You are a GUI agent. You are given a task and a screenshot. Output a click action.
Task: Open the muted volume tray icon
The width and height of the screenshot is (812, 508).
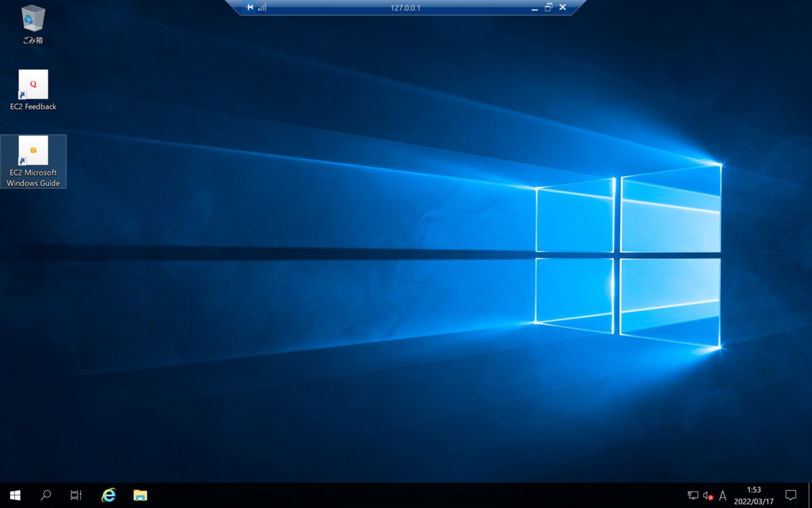708,496
